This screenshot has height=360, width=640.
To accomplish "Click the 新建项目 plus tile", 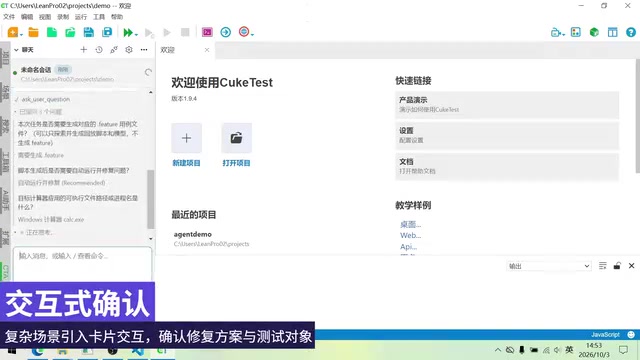I will tap(187, 138).
